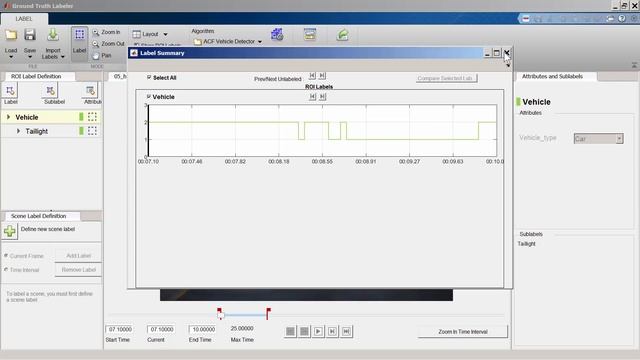This screenshot has width=640, height=360.
Task: Click the ACF Vehicle Detector folder icon
Action: point(198,42)
